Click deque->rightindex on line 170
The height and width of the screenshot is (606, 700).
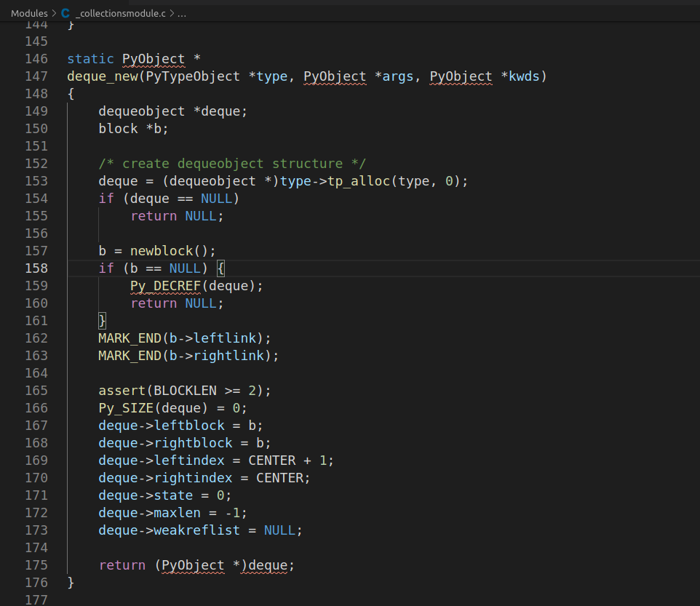click(165, 477)
